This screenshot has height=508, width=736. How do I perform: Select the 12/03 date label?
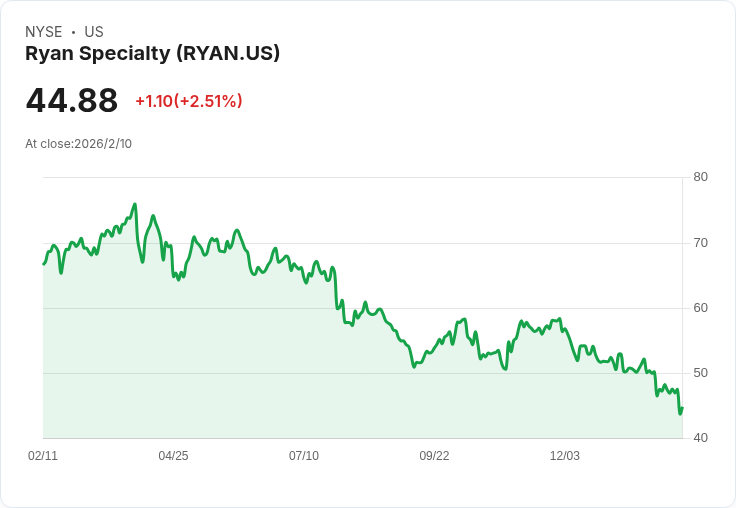pyautogui.click(x=565, y=456)
